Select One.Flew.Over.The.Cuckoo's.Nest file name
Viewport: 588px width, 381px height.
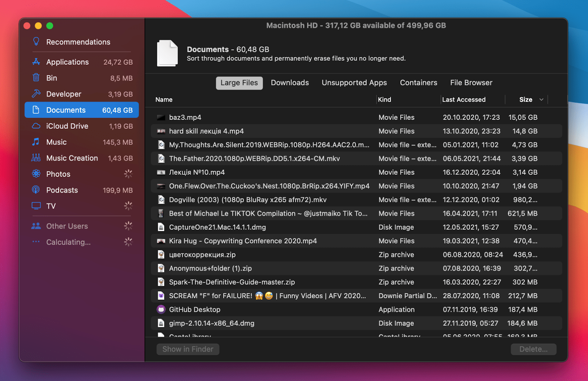point(269,186)
